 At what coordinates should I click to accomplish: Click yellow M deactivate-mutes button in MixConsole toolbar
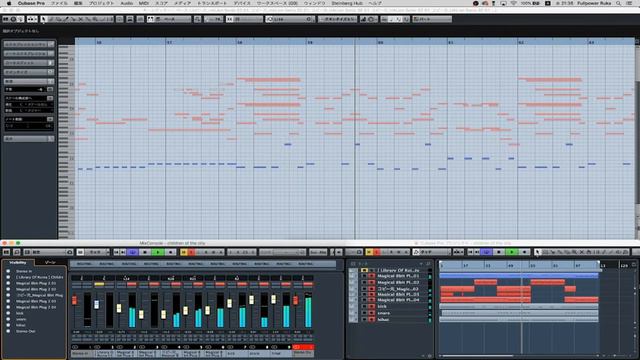(x=184, y=252)
